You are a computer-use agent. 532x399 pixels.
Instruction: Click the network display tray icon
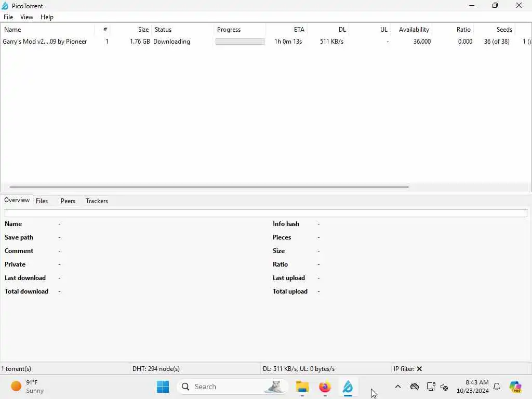[x=431, y=387]
